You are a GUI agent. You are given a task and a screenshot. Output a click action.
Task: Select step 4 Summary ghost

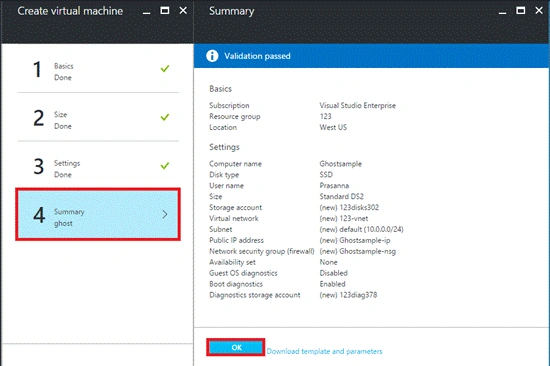(x=98, y=214)
